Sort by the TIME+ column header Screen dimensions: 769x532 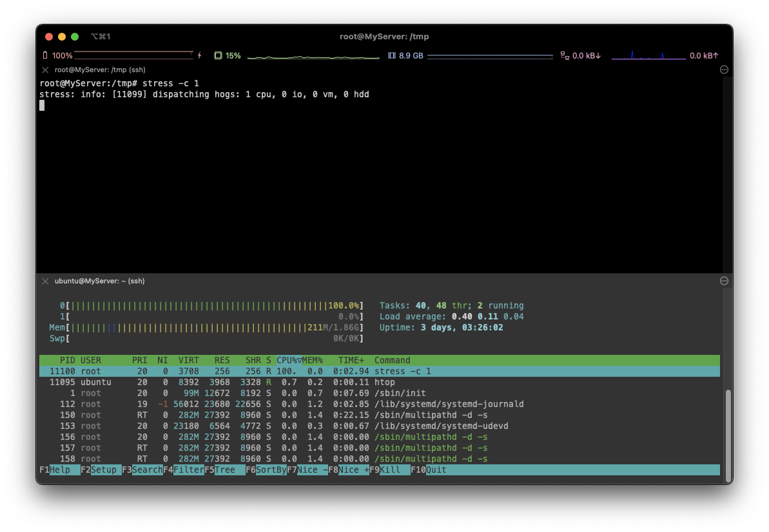click(x=351, y=360)
